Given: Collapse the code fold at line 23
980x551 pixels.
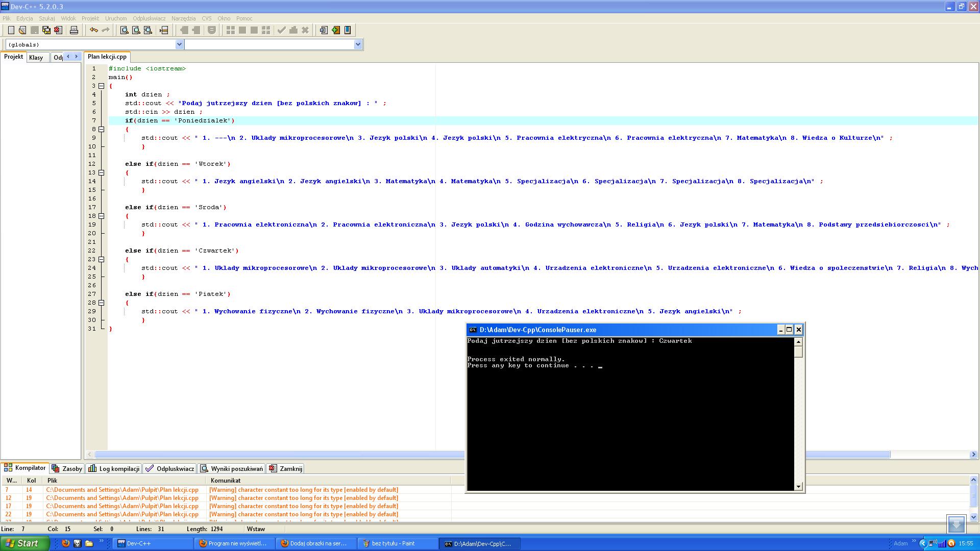Looking at the screenshot, I should [101, 259].
